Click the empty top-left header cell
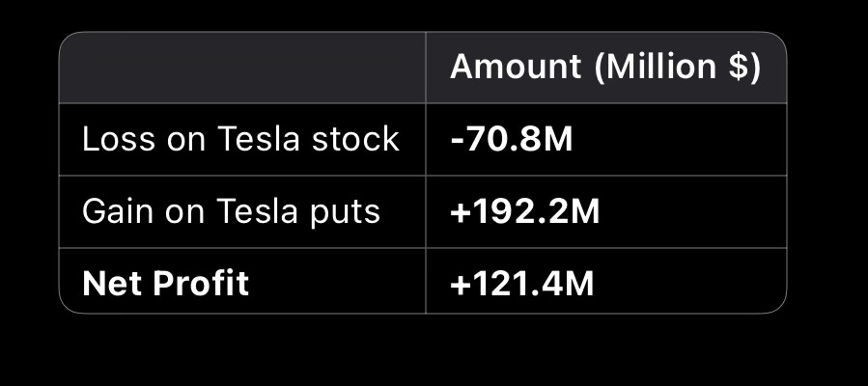868x386 pixels. (x=242, y=68)
